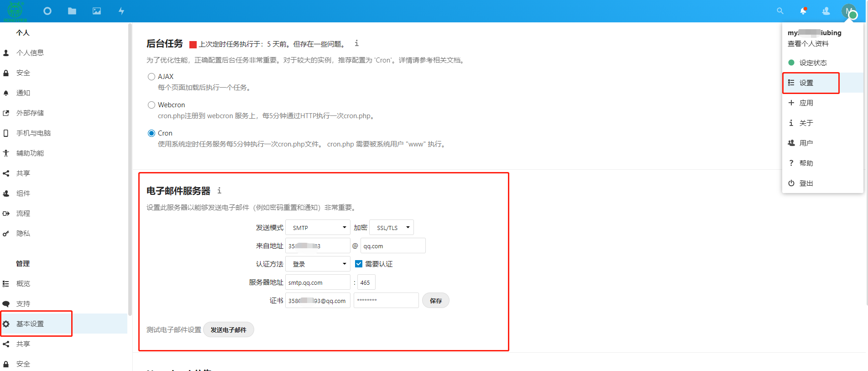The width and height of the screenshot is (868, 371).
Task: Expand the 发送模式 SMTP dropdown
Action: click(x=318, y=227)
